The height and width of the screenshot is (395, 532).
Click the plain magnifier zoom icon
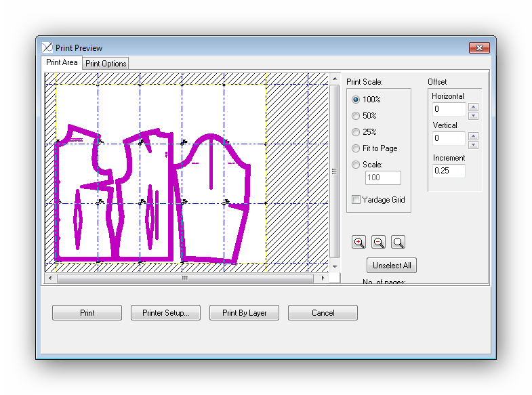pos(398,242)
